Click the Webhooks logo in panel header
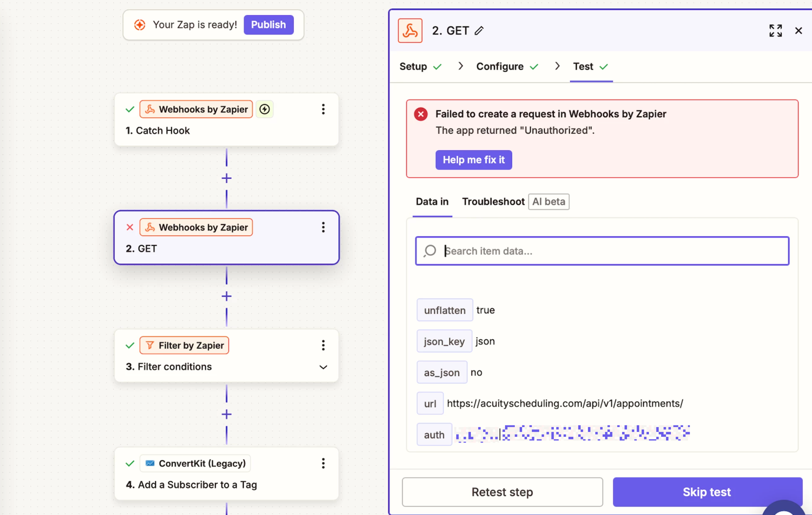 [410, 31]
